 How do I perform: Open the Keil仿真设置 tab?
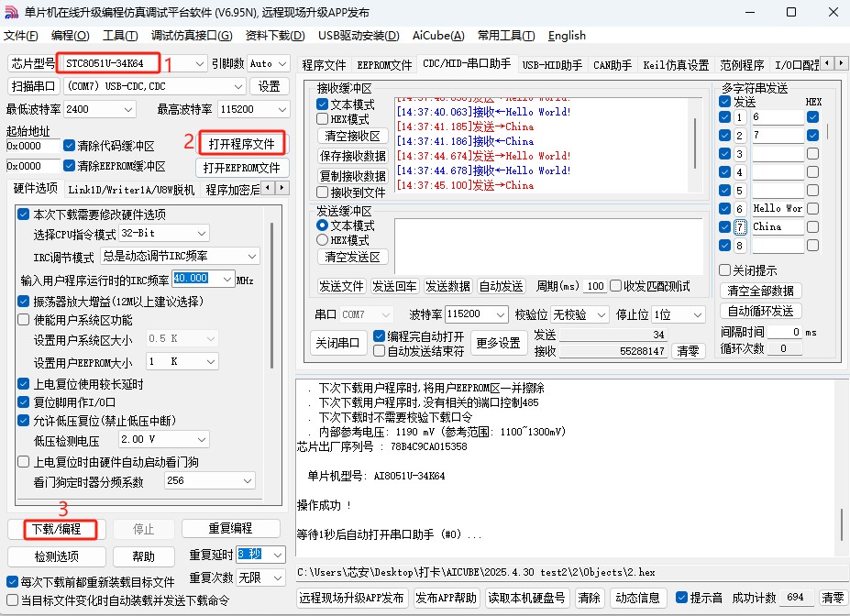click(x=676, y=65)
